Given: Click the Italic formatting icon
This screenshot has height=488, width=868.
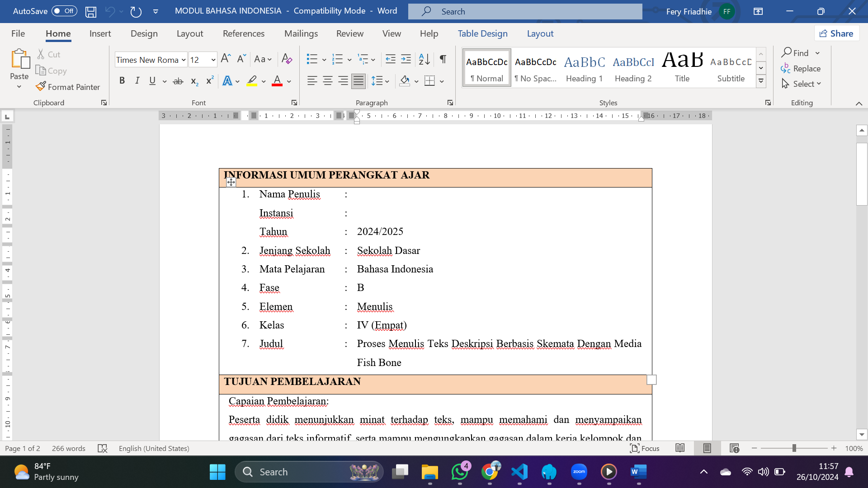Looking at the screenshot, I should click(137, 80).
